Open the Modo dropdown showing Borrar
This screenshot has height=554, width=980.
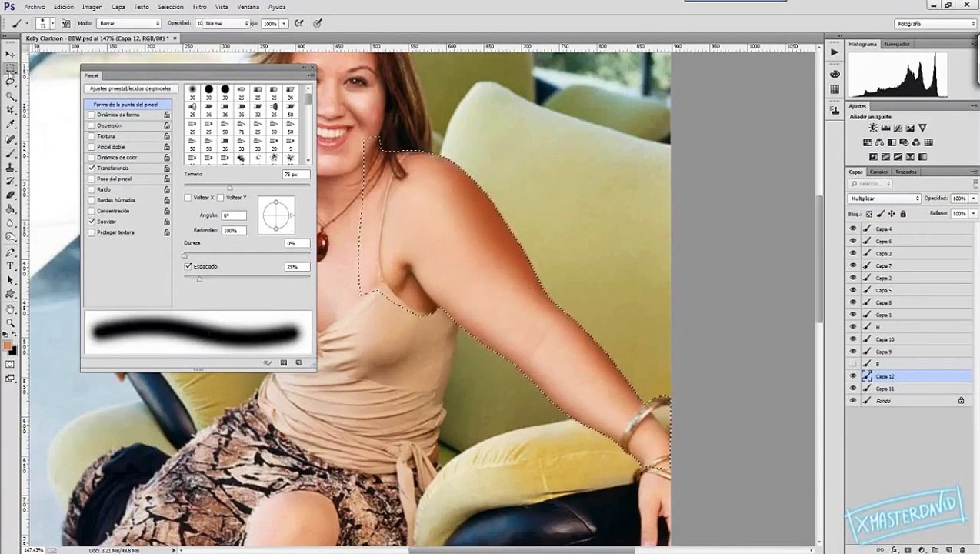click(x=128, y=24)
